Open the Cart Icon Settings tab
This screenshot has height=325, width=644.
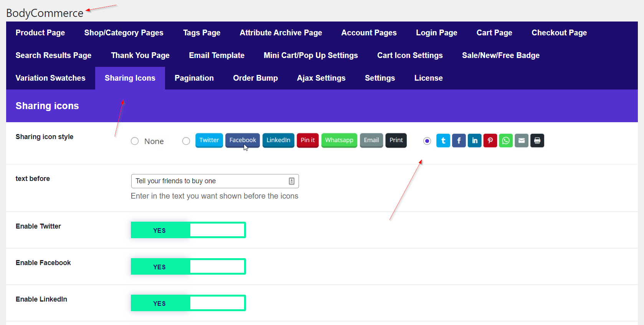point(410,55)
